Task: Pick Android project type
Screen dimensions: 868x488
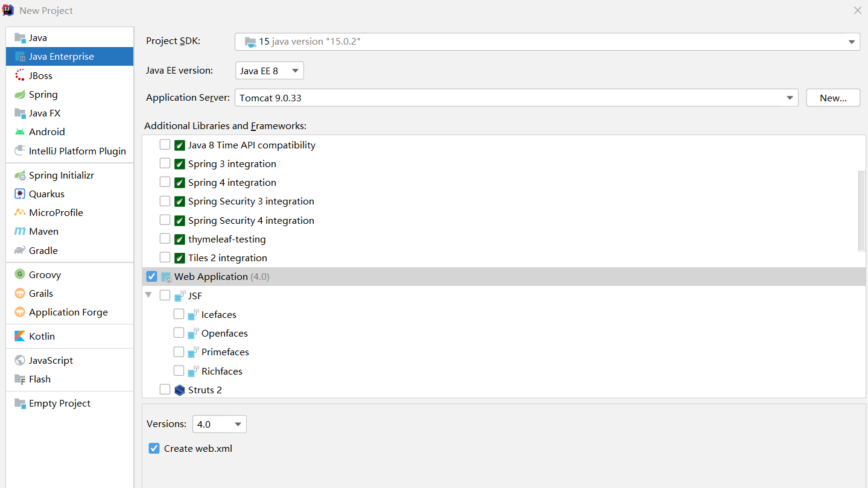Action: 69,132
